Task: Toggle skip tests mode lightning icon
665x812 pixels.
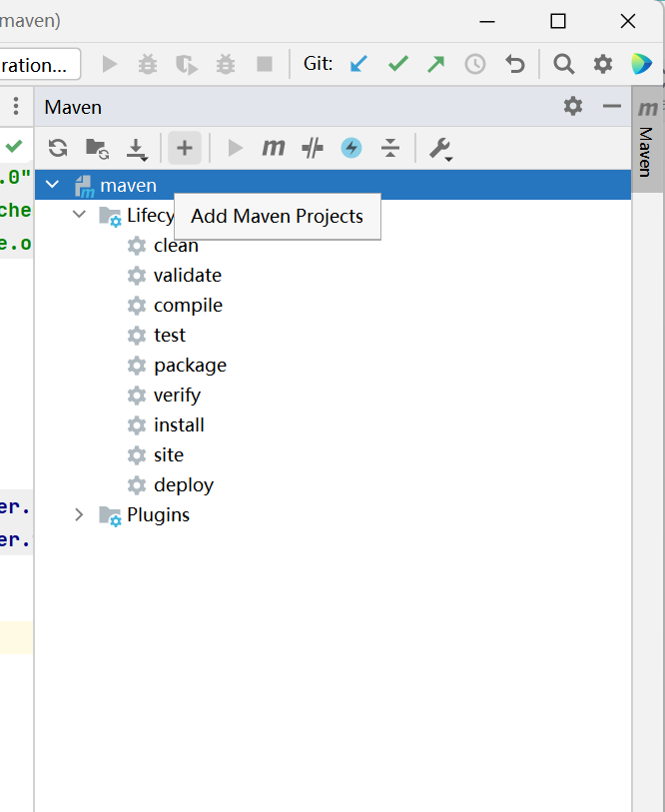Action: click(351, 148)
